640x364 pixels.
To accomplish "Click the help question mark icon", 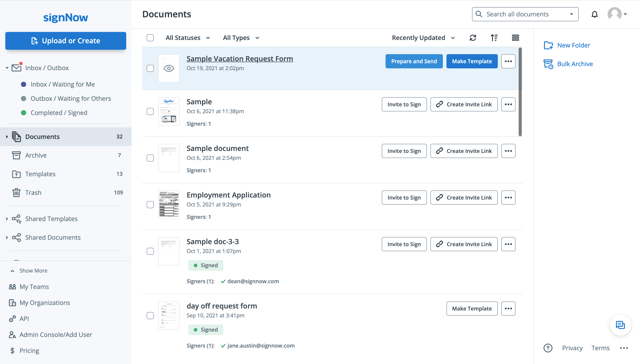I will 548,348.
